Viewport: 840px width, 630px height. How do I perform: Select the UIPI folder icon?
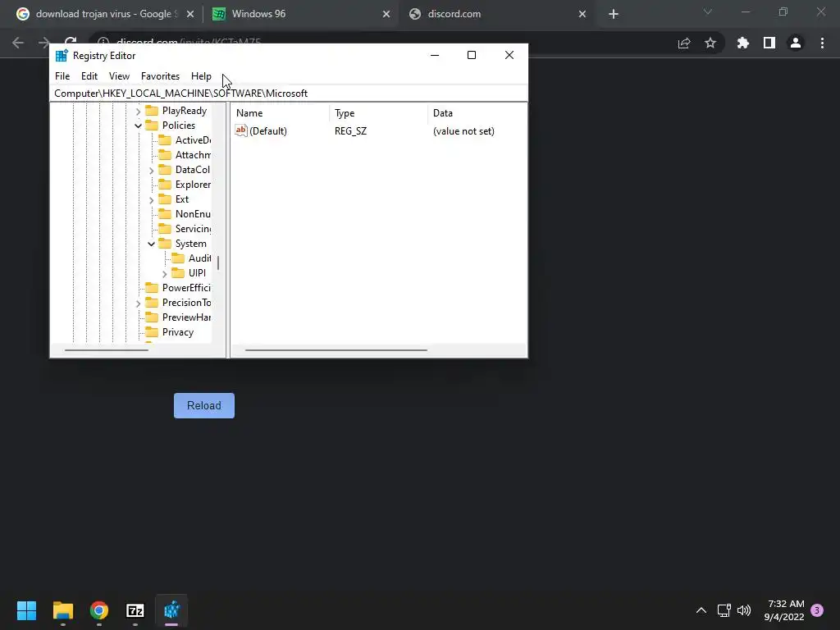(x=178, y=273)
